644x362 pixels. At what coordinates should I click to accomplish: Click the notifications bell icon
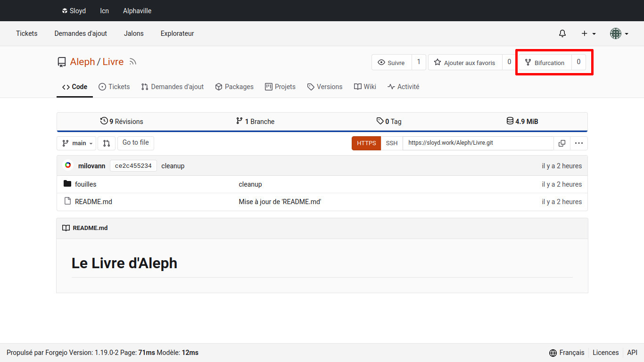562,33
